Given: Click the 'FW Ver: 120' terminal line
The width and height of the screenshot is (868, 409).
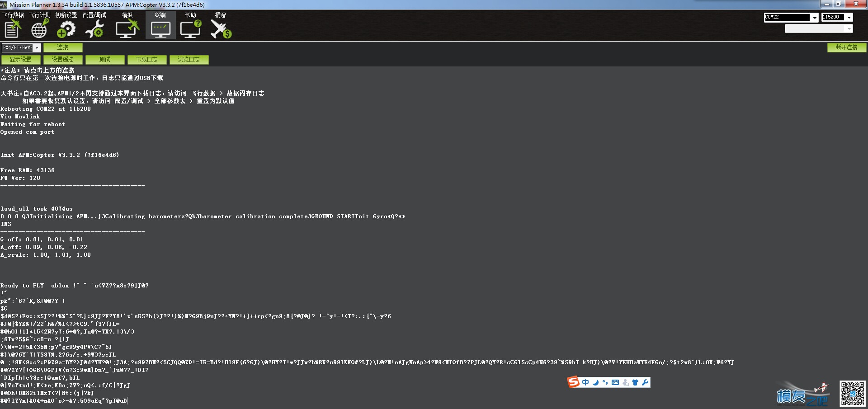Looking at the screenshot, I should pos(20,178).
